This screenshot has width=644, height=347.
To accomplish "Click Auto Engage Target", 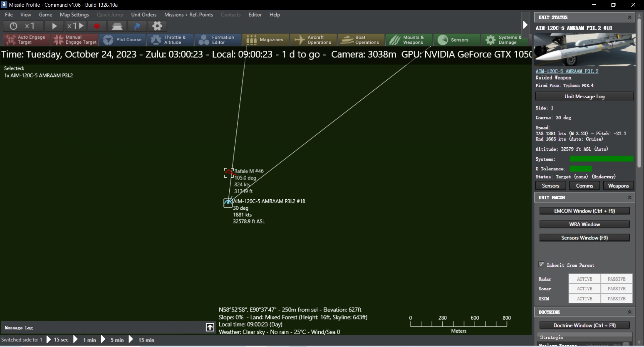I will (x=26, y=40).
